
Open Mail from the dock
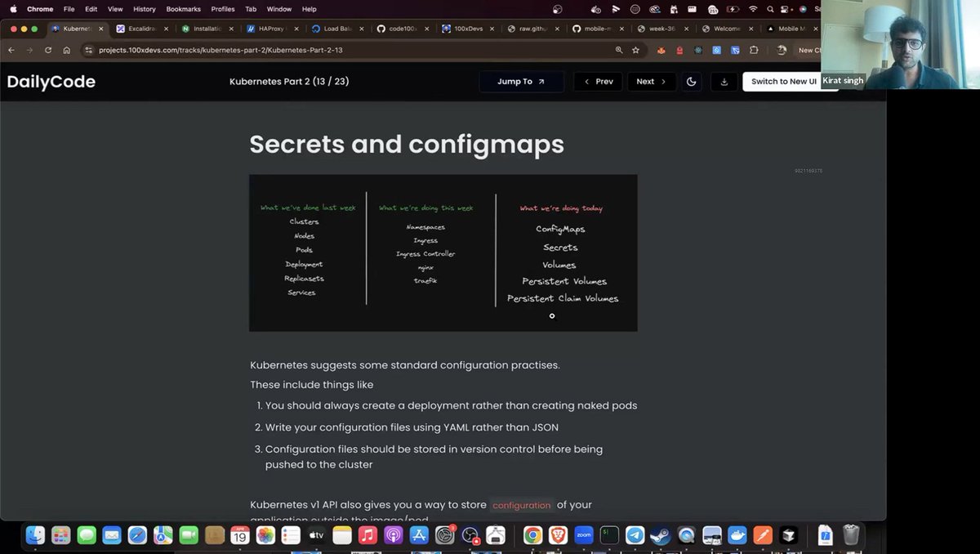(x=112, y=535)
